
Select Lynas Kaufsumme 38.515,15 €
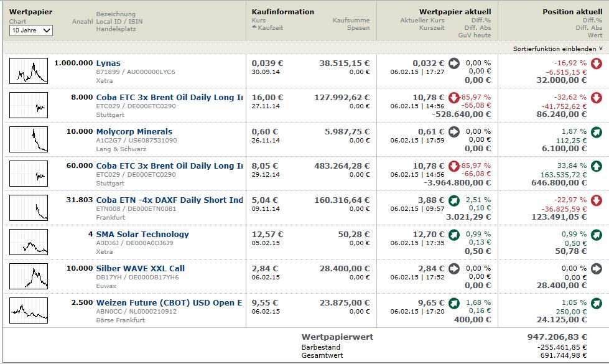[345, 63]
